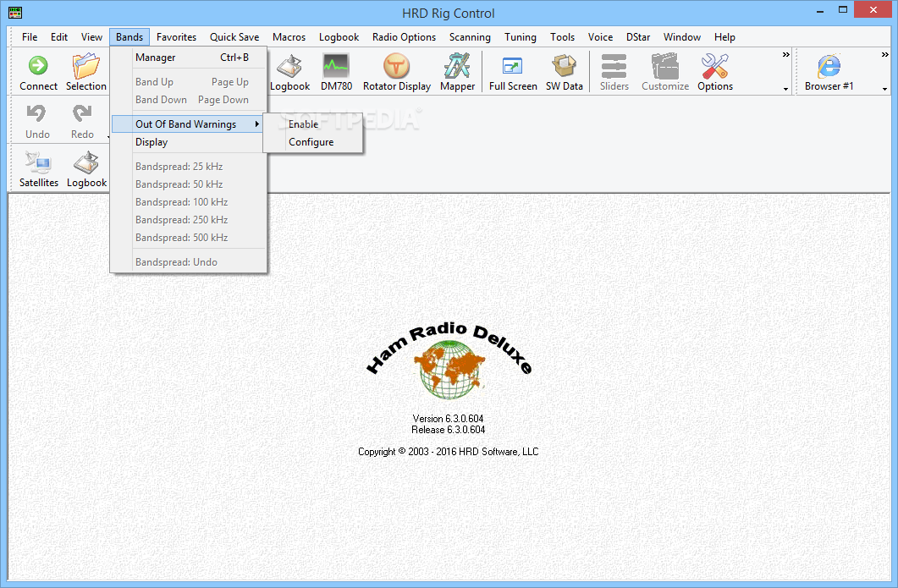Open the View menu

tap(91, 36)
